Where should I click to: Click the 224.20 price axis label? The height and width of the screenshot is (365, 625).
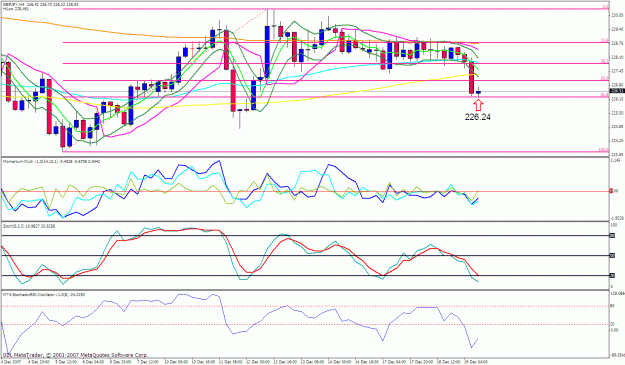(x=617, y=140)
